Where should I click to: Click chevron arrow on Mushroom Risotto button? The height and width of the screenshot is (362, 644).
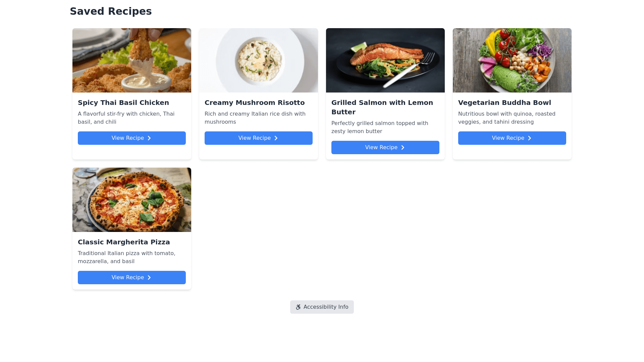276,138
